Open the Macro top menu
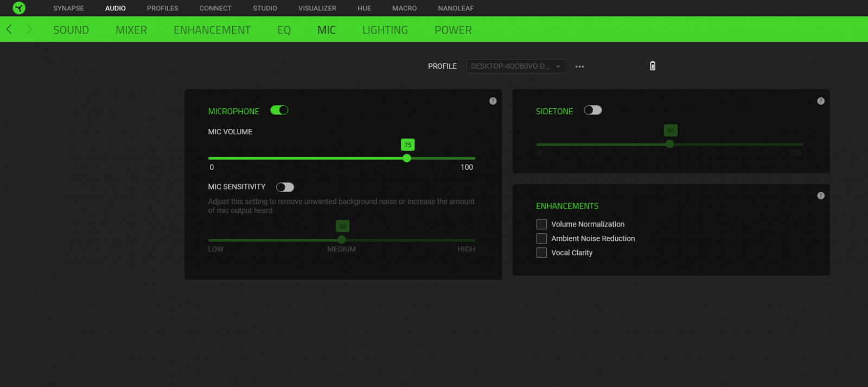The width and height of the screenshot is (868, 387). [x=405, y=8]
